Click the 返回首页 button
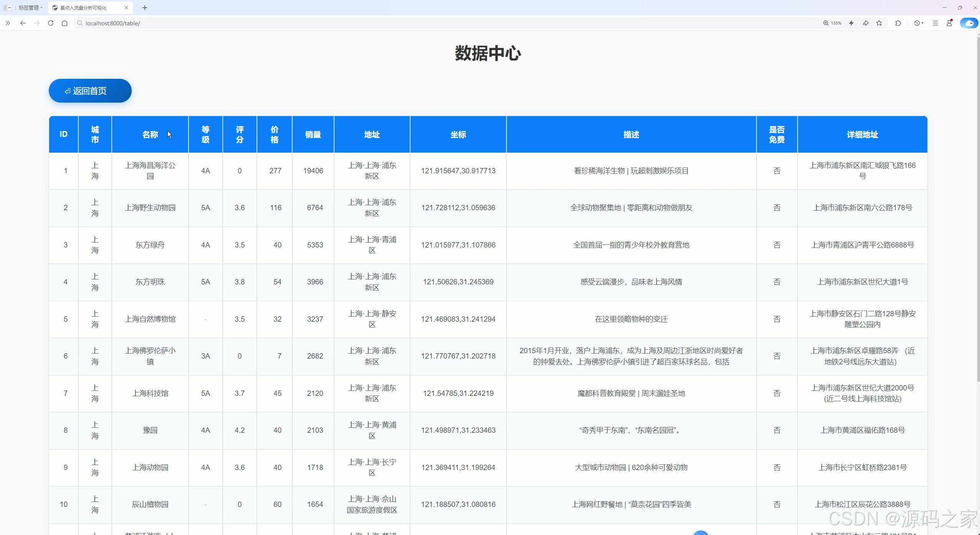The height and width of the screenshot is (535, 980). click(x=90, y=91)
